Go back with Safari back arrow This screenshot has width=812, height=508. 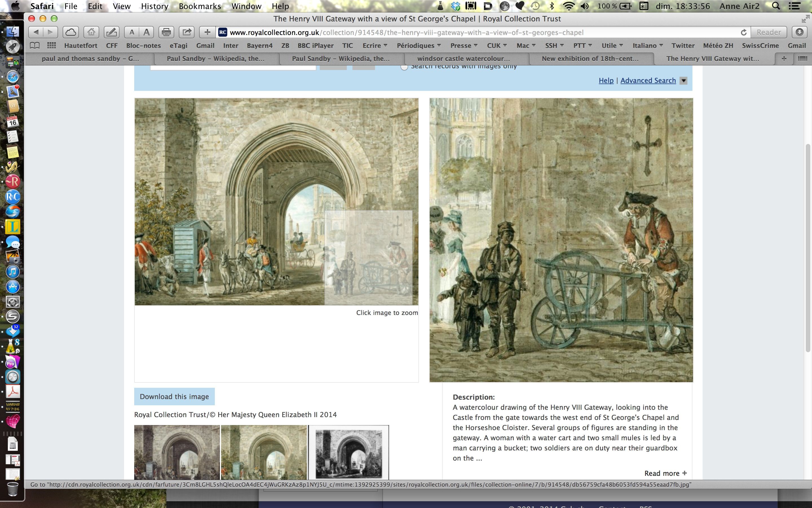[x=36, y=32]
